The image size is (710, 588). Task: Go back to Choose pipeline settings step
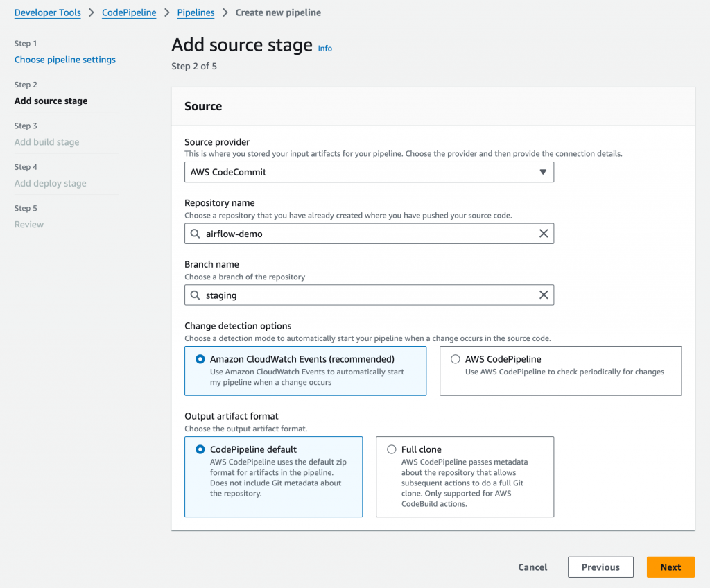(x=65, y=60)
